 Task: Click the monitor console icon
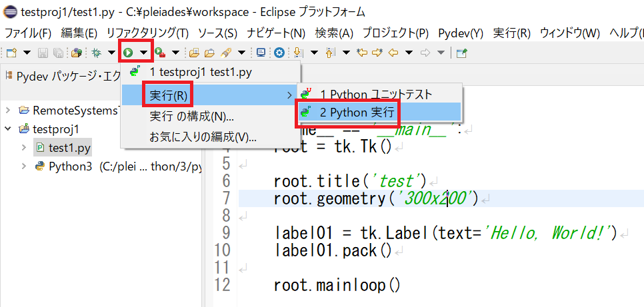click(261, 53)
